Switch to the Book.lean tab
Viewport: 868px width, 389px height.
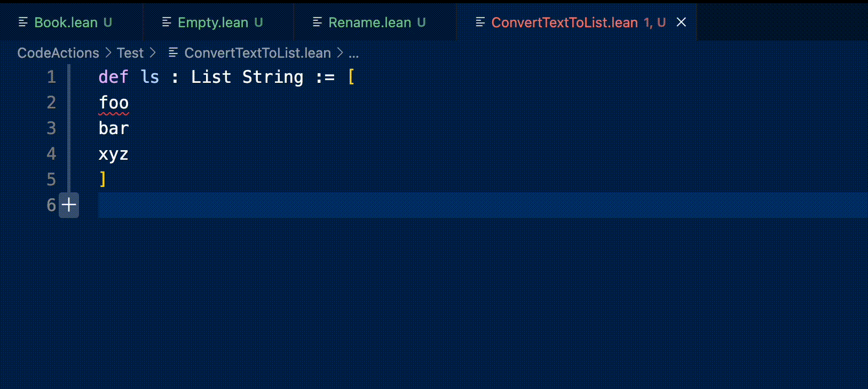pyautogui.click(x=66, y=22)
